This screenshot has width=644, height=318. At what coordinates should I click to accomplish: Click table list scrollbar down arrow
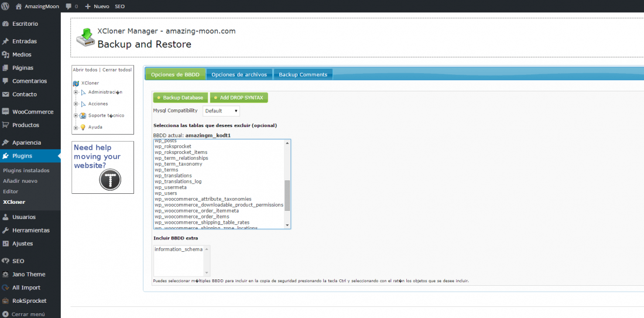point(287,225)
